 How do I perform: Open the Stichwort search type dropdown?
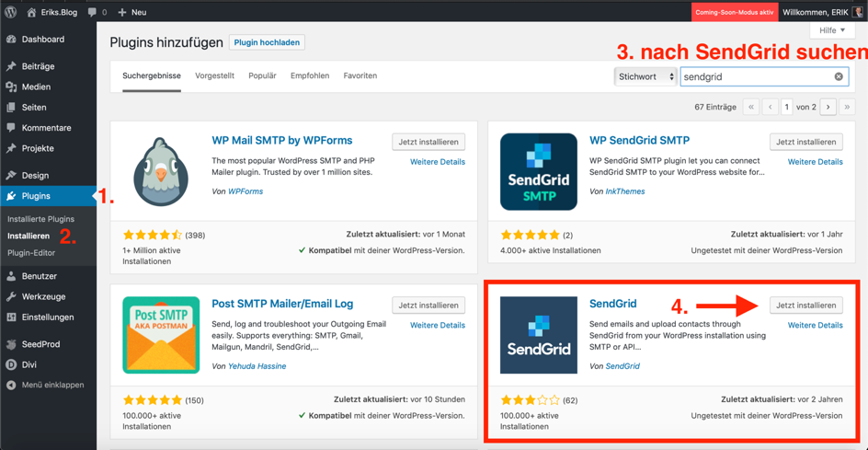(x=646, y=77)
